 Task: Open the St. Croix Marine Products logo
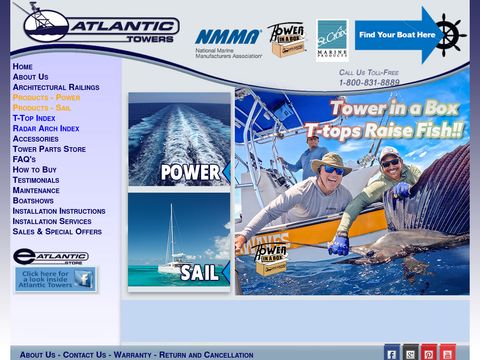point(332,40)
